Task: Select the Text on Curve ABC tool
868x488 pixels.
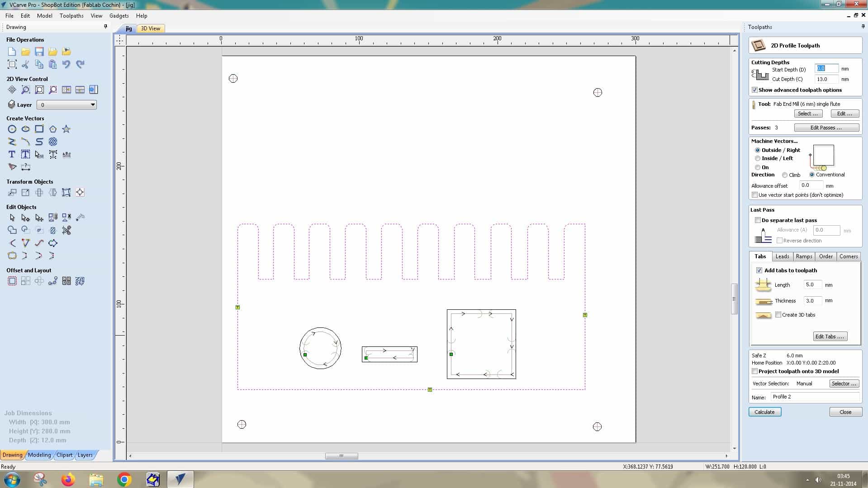Action: click(66, 154)
